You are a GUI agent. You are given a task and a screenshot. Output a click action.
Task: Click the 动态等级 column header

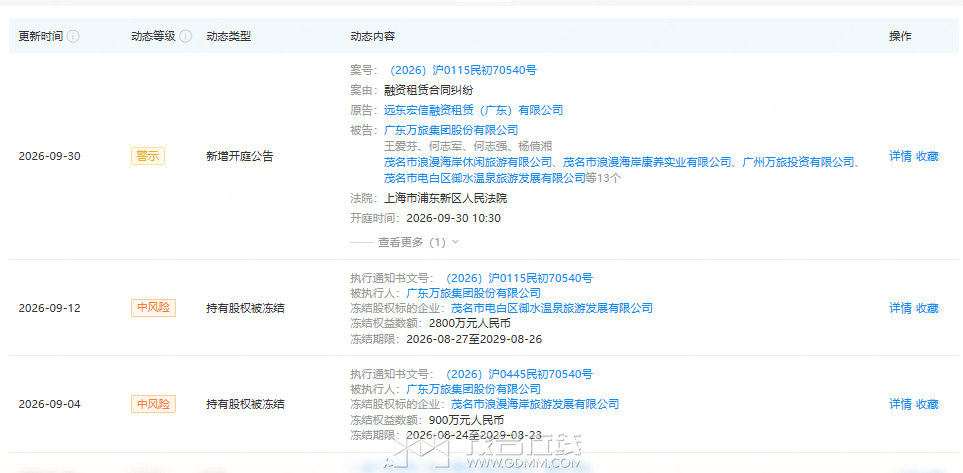click(x=153, y=36)
